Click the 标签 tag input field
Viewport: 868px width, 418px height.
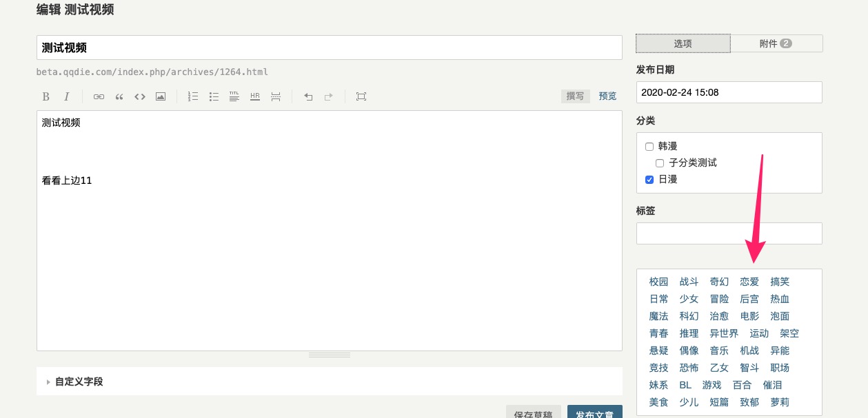pyautogui.click(x=729, y=233)
